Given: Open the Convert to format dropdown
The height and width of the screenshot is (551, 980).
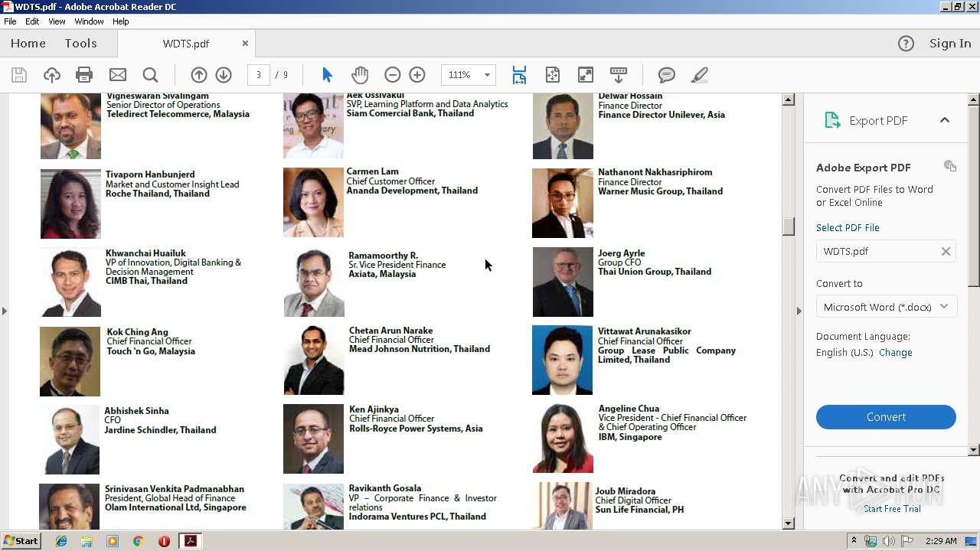Looking at the screenshot, I should pyautogui.click(x=886, y=307).
